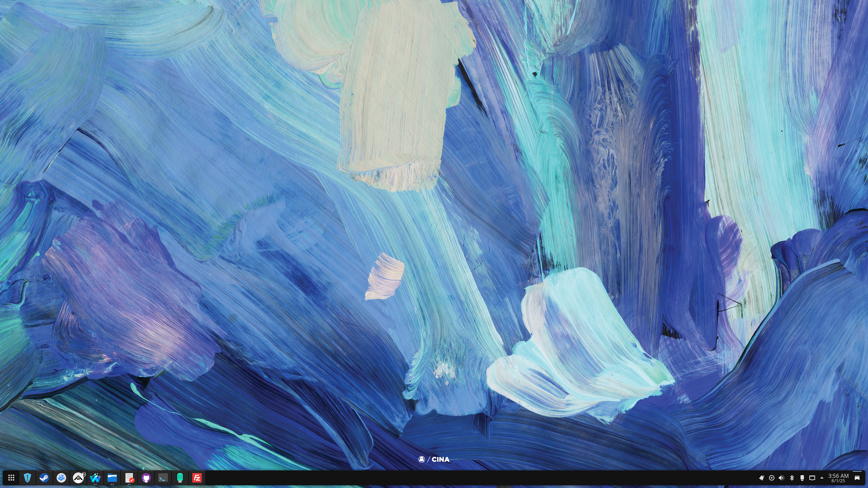
Task: Open the media player tray control
Action: point(772,478)
